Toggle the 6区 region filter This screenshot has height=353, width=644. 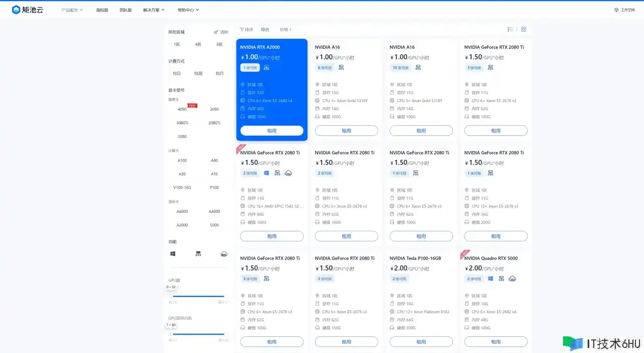point(220,44)
